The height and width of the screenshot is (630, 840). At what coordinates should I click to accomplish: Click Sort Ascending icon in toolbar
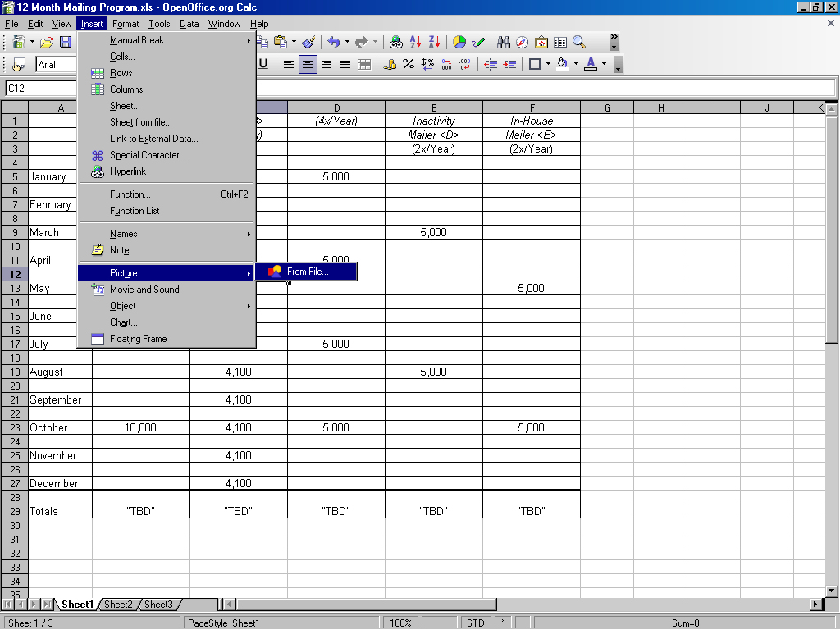coord(415,42)
